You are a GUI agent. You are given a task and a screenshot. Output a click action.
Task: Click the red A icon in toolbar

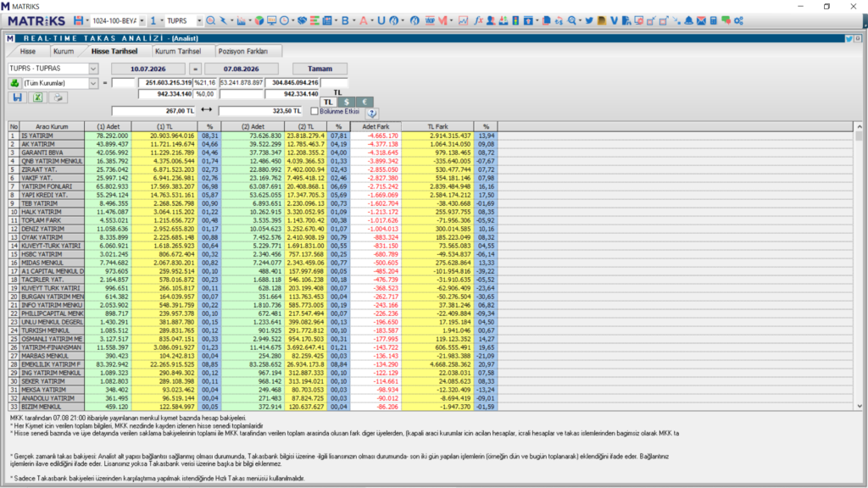click(363, 20)
